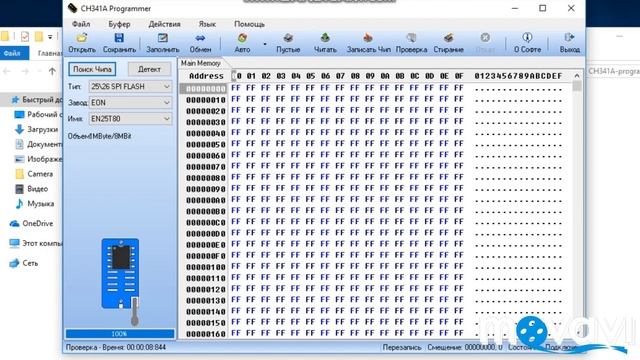Click the Читать (Read) chip icon
Viewport: 640px width, 360px height.
[325, 38]
